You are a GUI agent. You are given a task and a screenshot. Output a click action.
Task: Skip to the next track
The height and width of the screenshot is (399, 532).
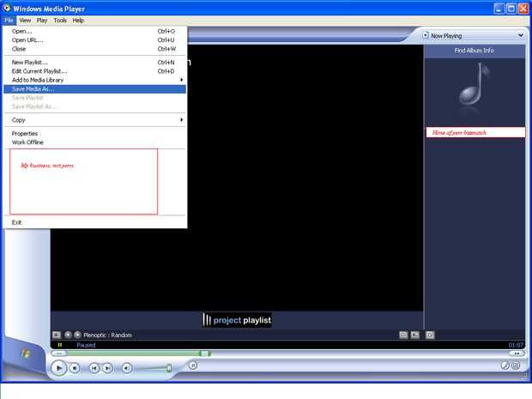coord(107,368)
